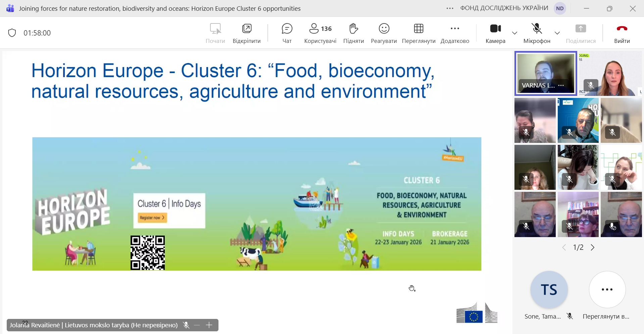Image resolution: width=644 pixels, height=334 pixels.
Task: Toggle the camera on
Action: [x=495, y=33]
